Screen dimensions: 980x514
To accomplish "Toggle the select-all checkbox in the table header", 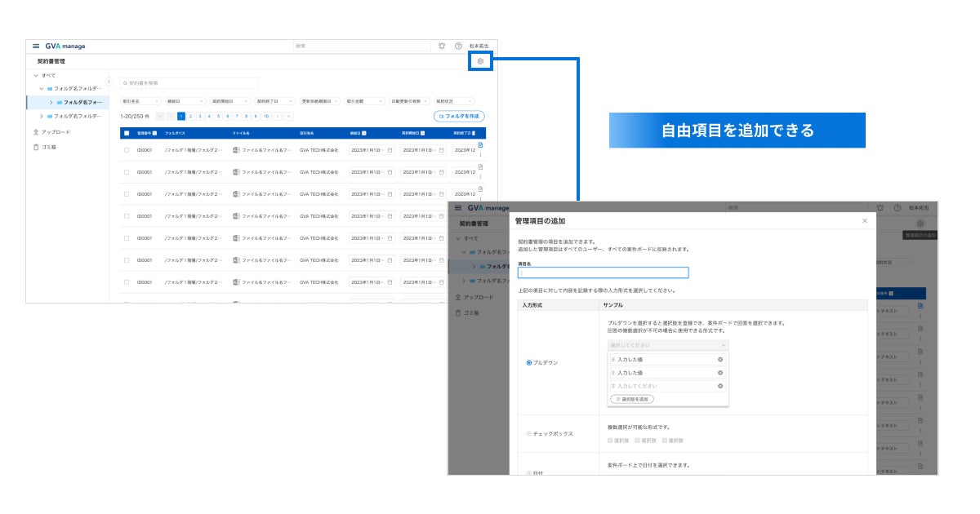I will [127, 132].
